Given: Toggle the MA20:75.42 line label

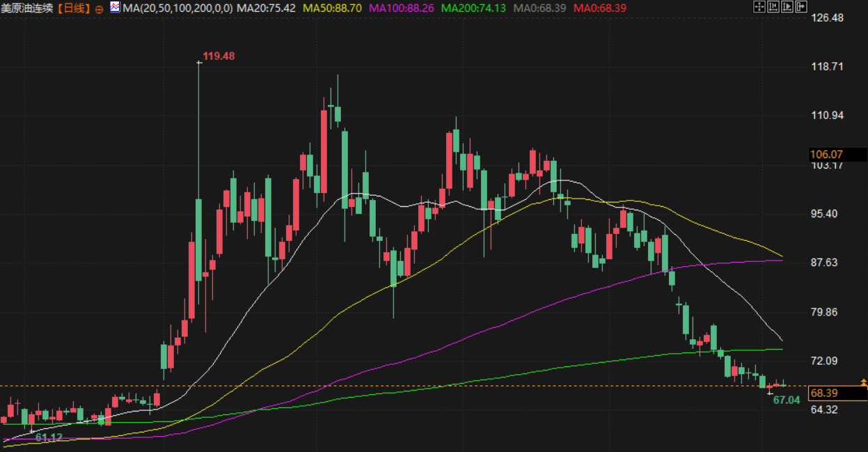Looking at the screenshot, I should pos(267,8).
